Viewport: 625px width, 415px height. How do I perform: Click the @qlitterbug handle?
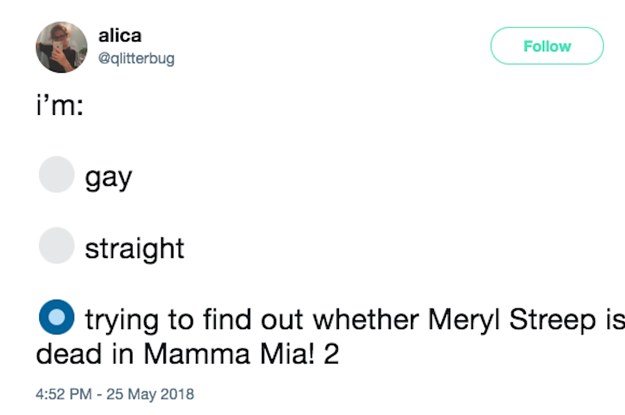(136, 58)
